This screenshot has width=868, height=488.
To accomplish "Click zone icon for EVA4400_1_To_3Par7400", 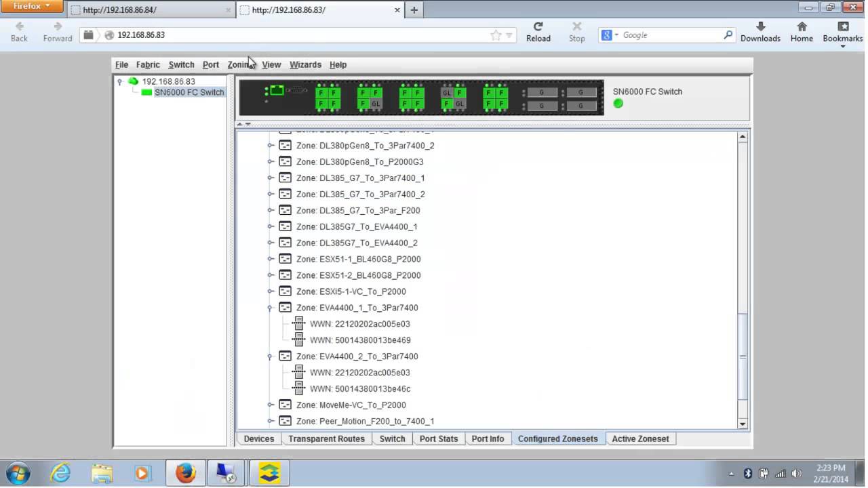I will 285,308.
